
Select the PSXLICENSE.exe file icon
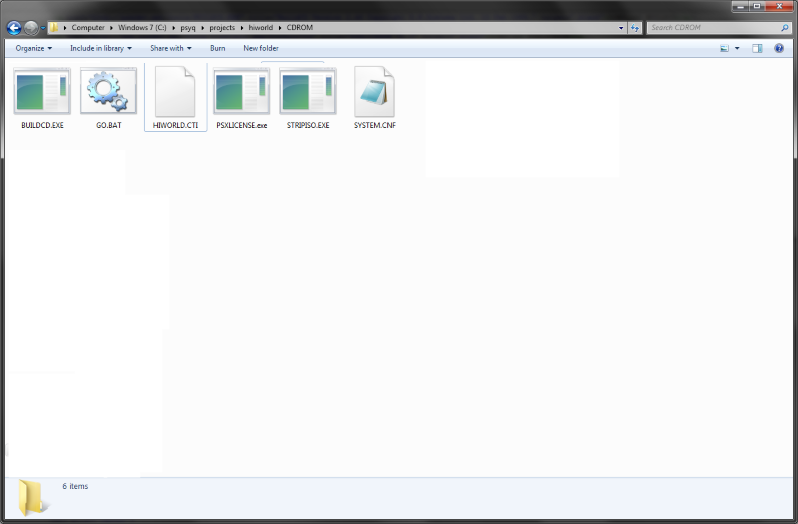point(242,91)
